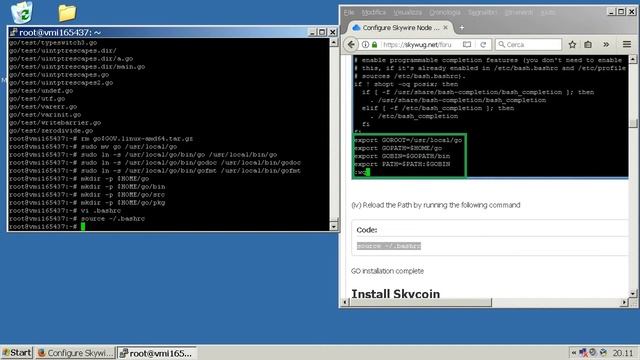The height and width of the screenshot is (360, 640).
Task: Terminal scrollbar down arrow
Action: [333, 226]
